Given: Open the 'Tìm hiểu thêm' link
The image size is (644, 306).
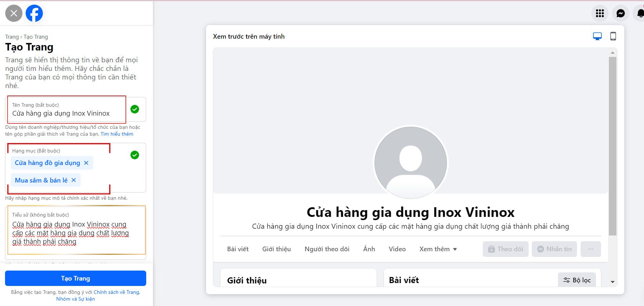Looking at the screenshot, I should click(x=117, y=134).
